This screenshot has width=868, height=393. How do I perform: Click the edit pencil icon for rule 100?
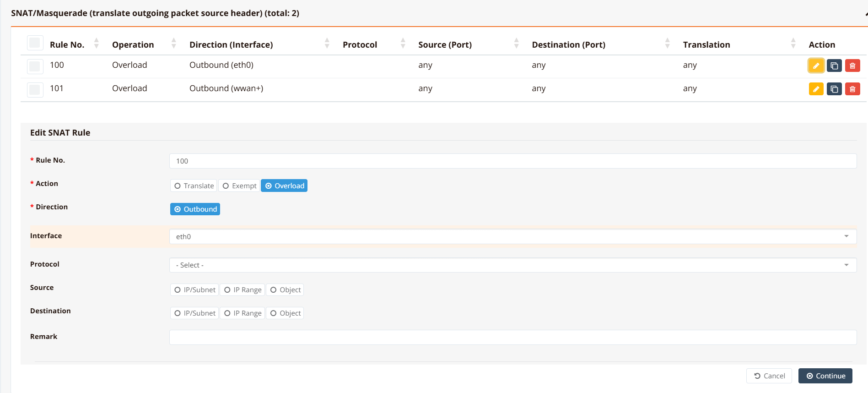pyautogui.click(x=816, y=65)
